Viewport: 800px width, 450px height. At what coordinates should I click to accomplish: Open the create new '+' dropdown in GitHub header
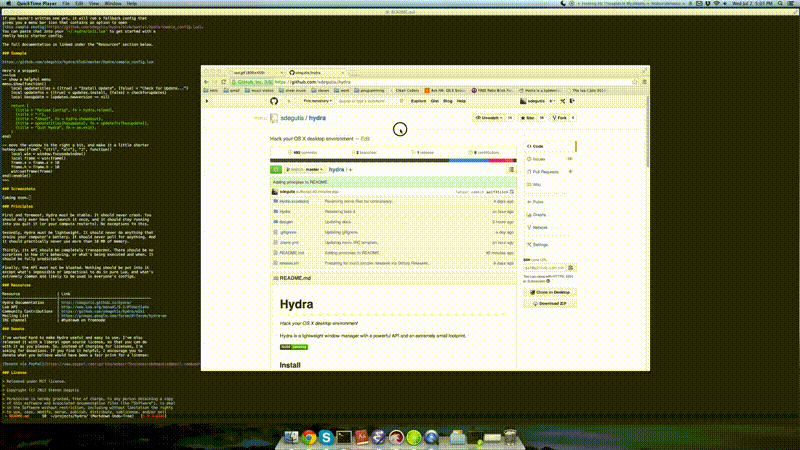click(553, 101)
